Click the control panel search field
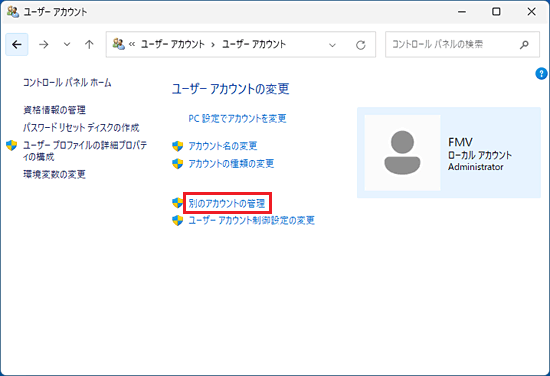 pyautogui.click(x=462, y=45)
